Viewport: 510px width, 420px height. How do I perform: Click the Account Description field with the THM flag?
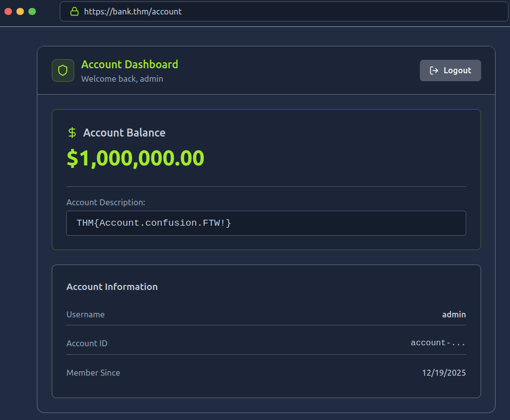(x=266, y=223)
